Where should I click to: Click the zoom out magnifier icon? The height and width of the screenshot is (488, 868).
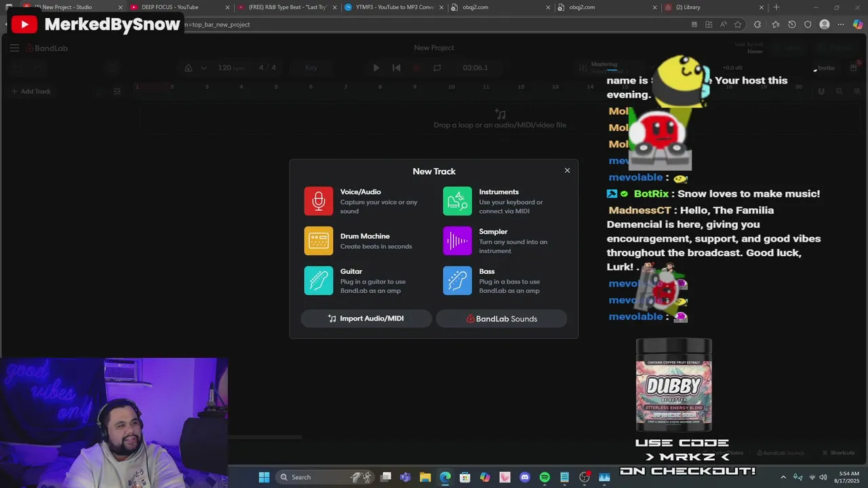tap(839, 91)
